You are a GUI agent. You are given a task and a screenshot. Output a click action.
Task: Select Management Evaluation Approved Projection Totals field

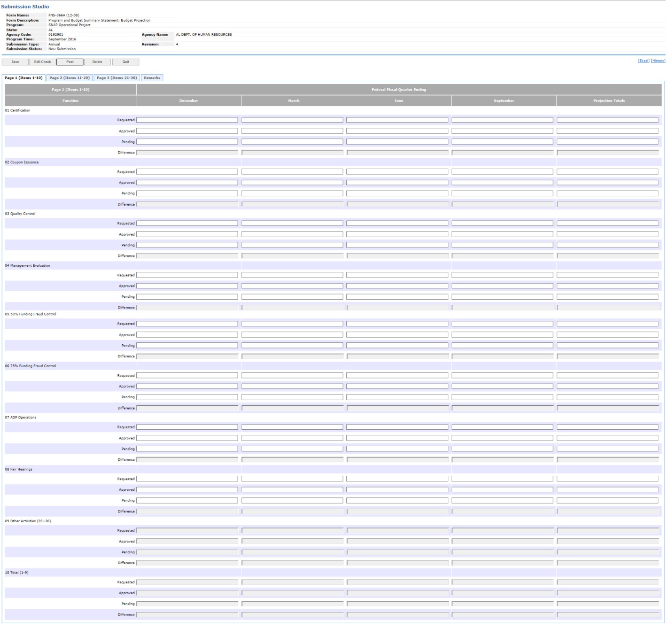[x=607, y=286]
